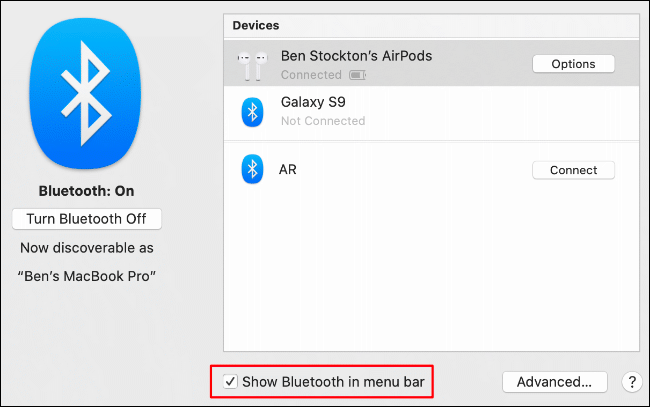
Task: Click the "Ben's MacBook Pro" discoverable name
Action: 87,276
